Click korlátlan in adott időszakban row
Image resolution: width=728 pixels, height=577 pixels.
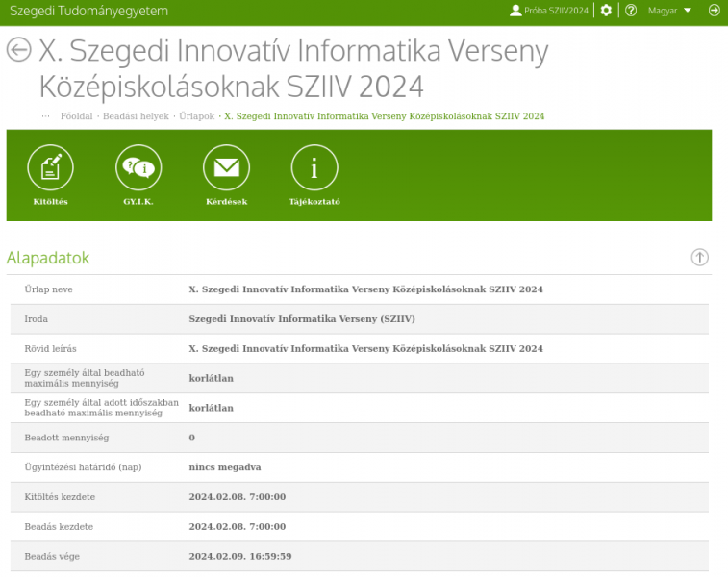[212, 408]
